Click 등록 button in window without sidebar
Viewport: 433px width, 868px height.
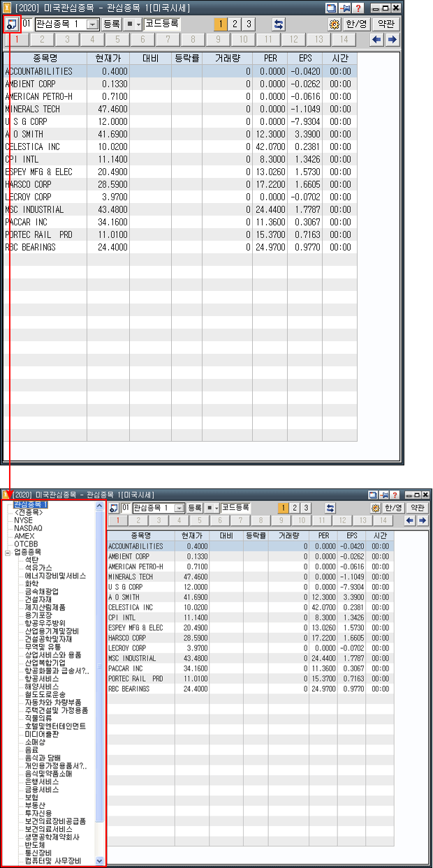coord(112,24)
